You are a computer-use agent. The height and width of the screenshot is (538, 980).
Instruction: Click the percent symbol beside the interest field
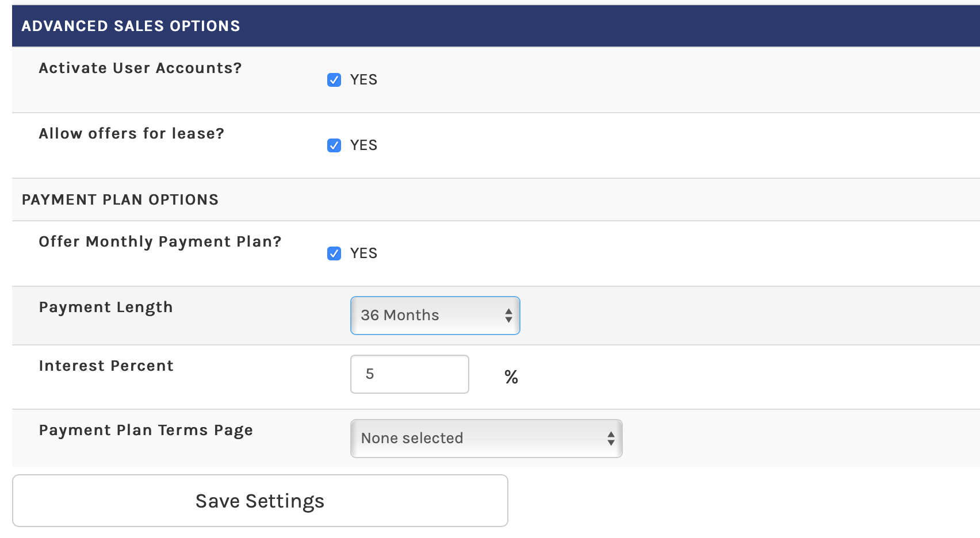pyautogui.click(x=511, y=377)
